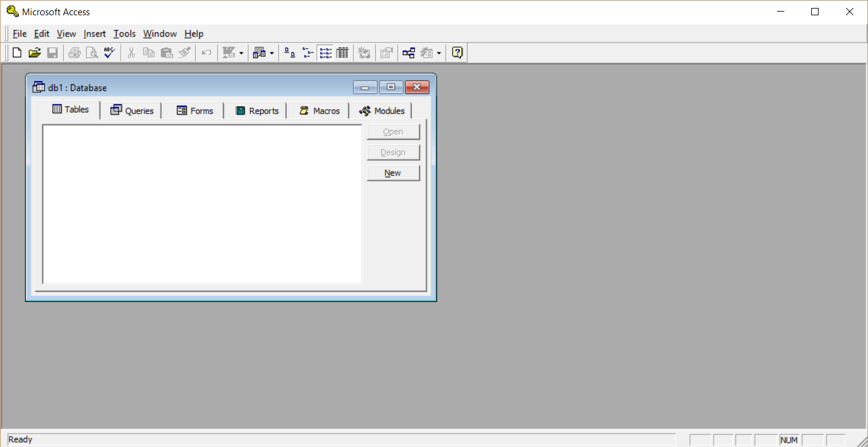Switch to the Queries tab
The image size is (868, 447).
click(x=132, y=110)
